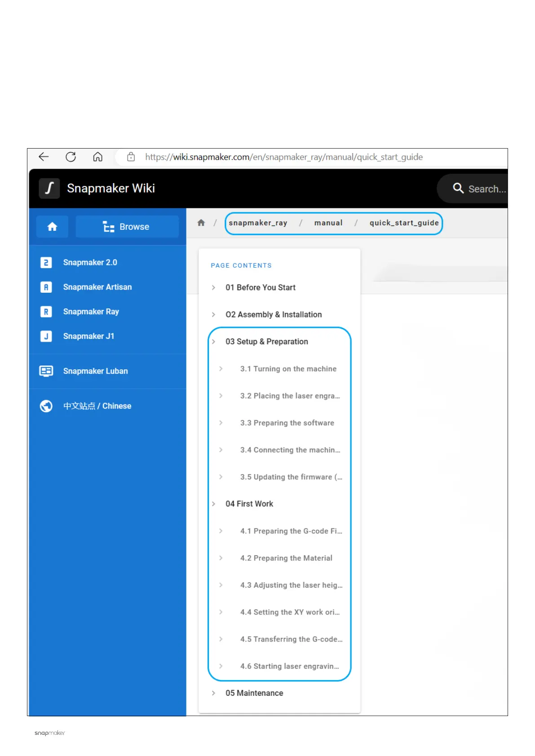Click the URL address bar
Screen dimensions: 535x756
coord(283,157)
